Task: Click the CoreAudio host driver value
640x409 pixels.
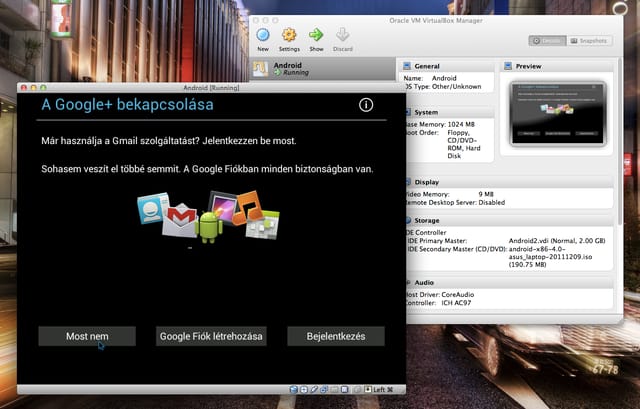Action: tap(458, 294)
